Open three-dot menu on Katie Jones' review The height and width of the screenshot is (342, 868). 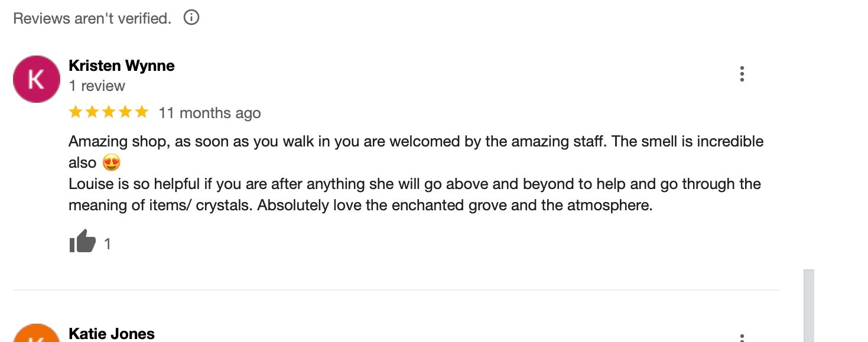[x=742, y=338]
